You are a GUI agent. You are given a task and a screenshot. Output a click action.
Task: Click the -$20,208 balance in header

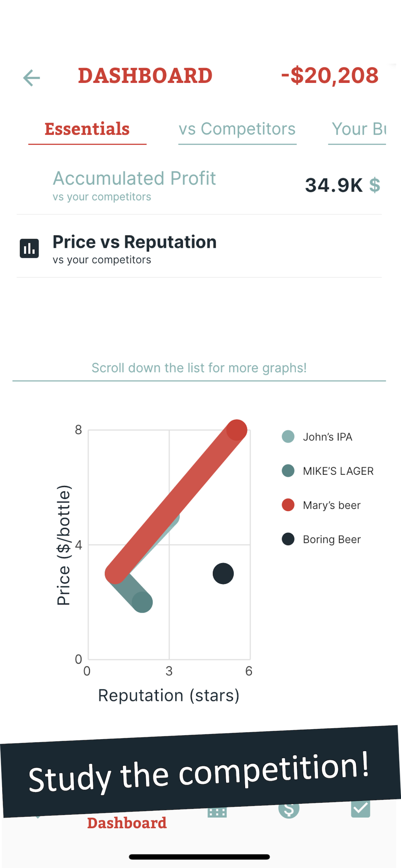[330, 76]
